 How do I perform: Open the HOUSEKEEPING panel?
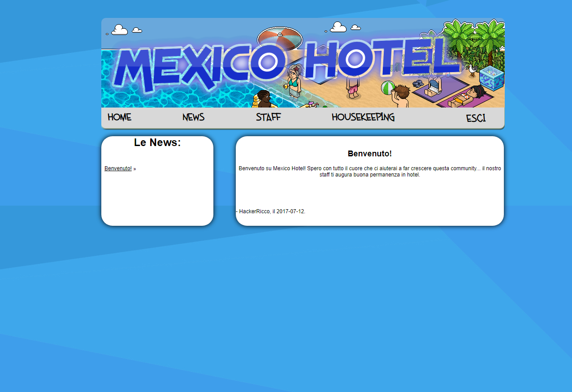363,117
